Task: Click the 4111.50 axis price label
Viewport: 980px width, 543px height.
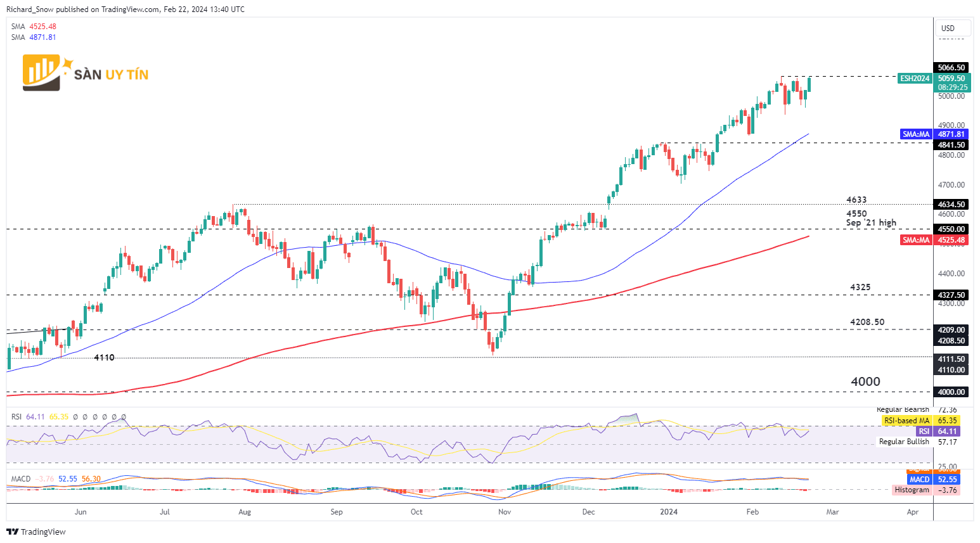Action: tap(951, 359)
